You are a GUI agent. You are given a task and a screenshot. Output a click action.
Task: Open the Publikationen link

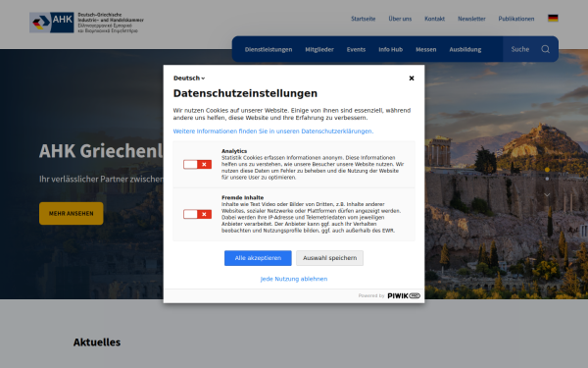[x=516, y=19]
